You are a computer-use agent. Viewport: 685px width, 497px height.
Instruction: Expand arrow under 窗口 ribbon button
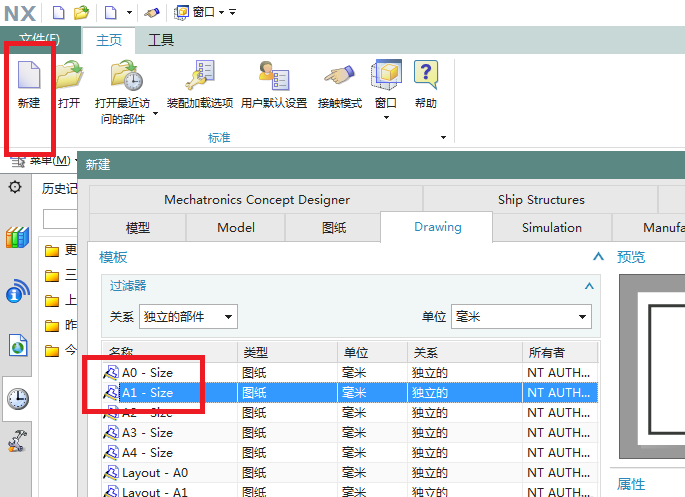click(386, 117)
